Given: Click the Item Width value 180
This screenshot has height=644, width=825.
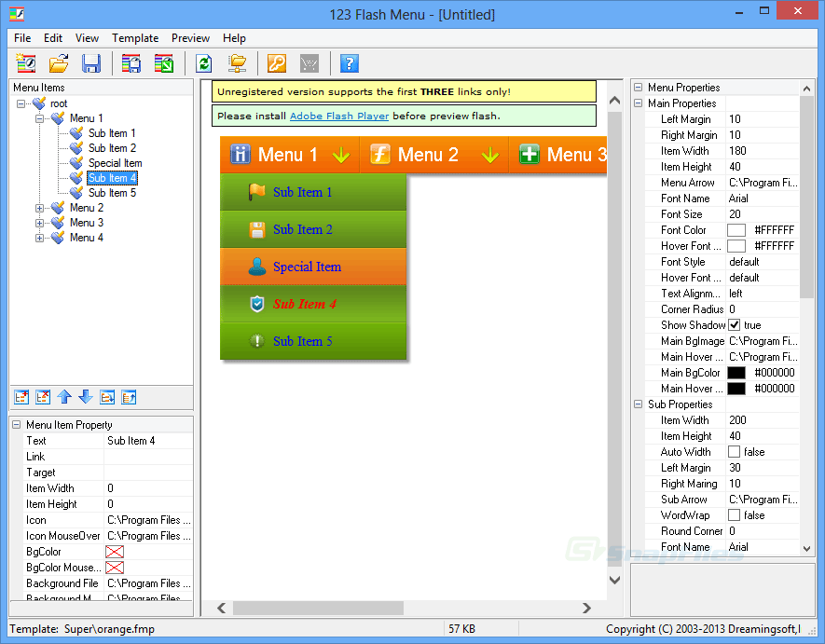Looking at the screenshot, I should pyautogui.click(x=762, y=150).
